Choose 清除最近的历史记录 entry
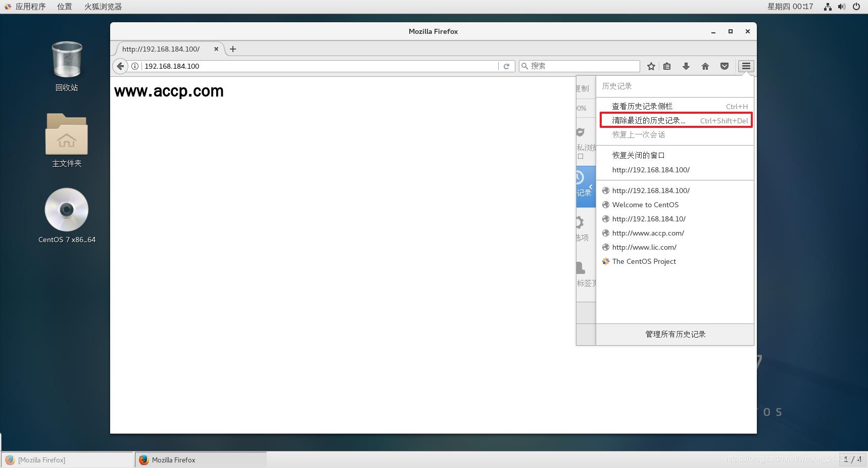 (x=676, y=120)
